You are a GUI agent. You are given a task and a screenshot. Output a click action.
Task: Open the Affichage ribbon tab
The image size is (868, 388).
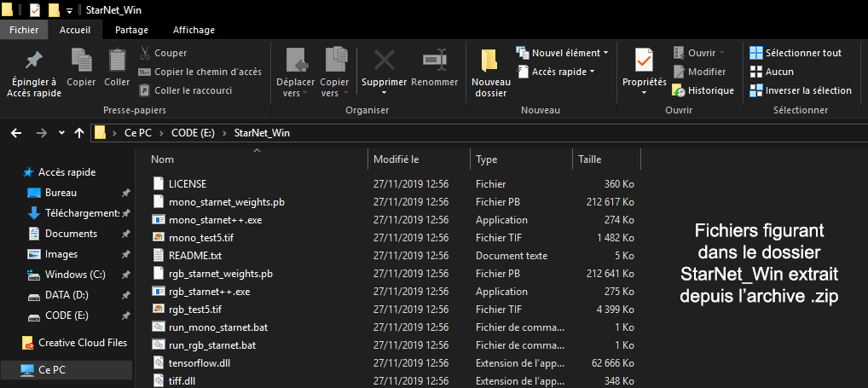point(194,30)
